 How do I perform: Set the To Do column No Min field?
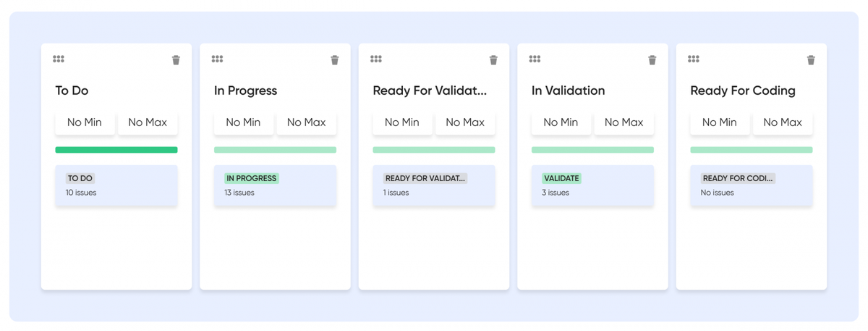point(85,122)
